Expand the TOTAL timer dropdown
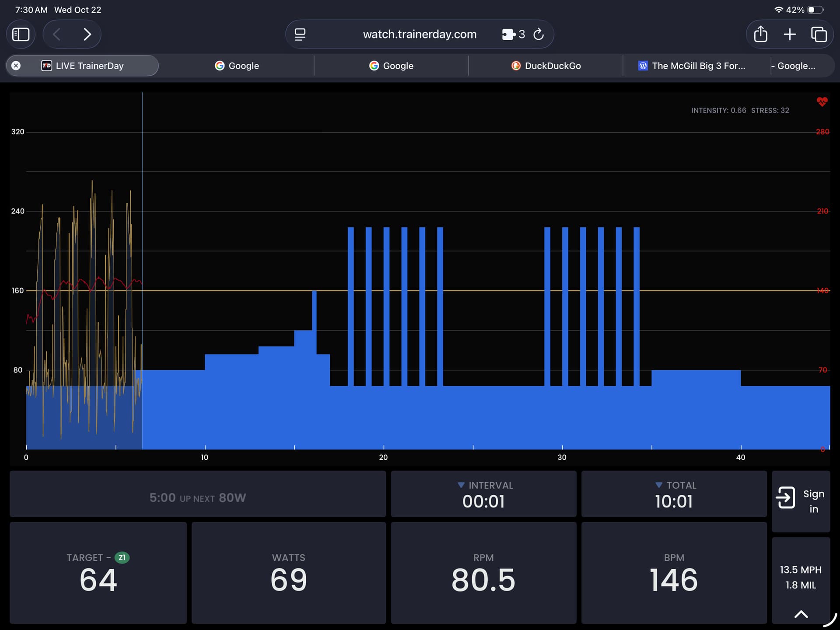 pyautogui.click(x=659, y=485)
